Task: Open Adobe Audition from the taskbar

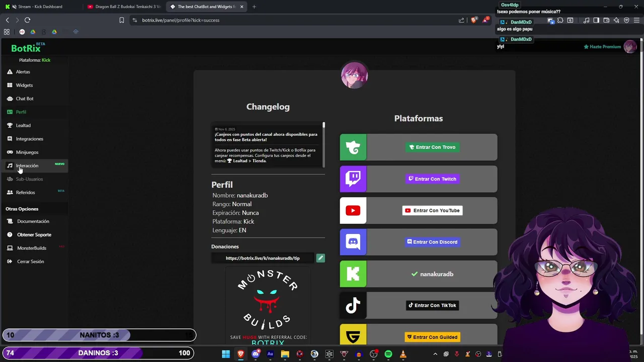Action: click(x=270, y=354)
